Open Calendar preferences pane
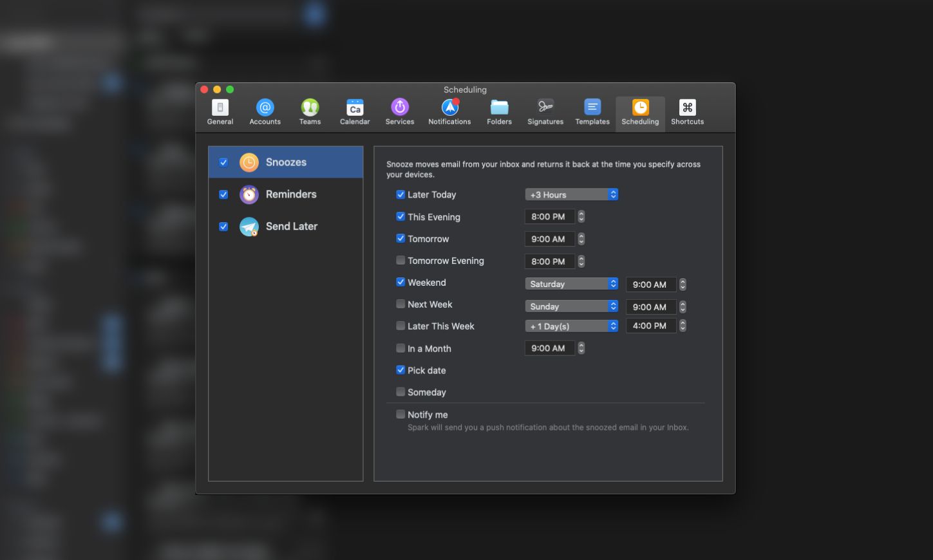933x560 pixels. [355, 113]
